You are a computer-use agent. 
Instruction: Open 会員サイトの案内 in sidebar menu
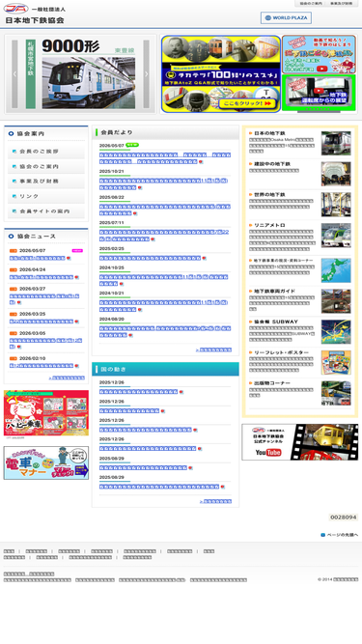(46, 211)
